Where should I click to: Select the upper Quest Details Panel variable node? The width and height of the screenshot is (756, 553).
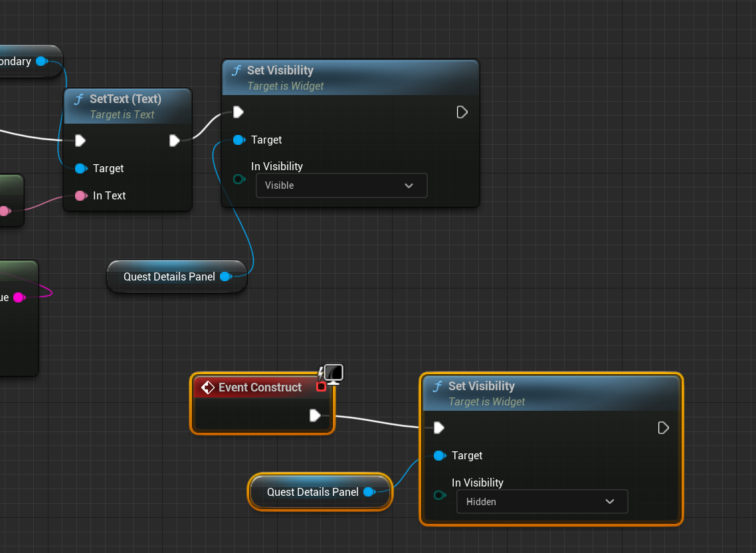[169, 276]
